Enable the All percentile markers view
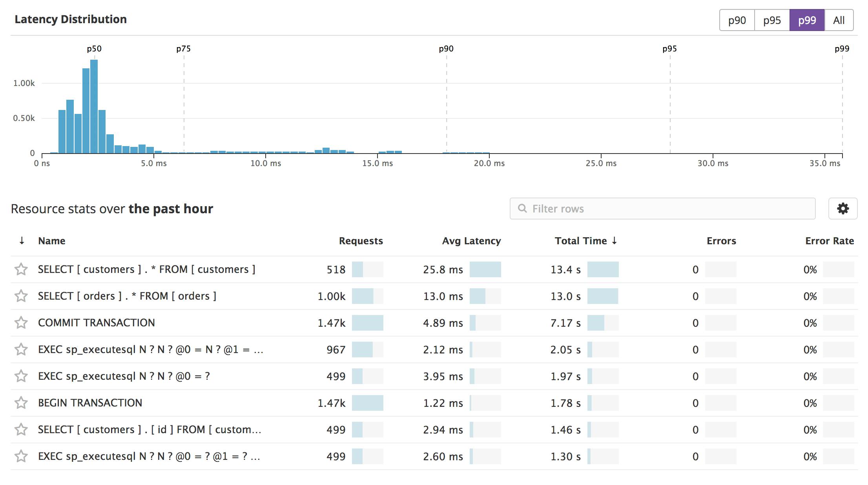The height and width of the screenshot is (485, 868). point(838,20)
